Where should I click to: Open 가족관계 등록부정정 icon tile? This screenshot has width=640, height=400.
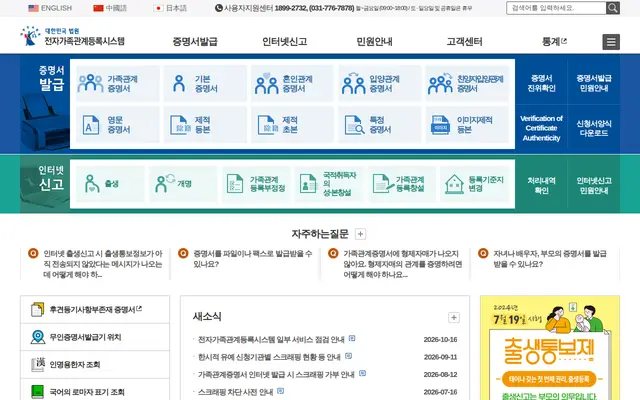click(x=256, y=184)
